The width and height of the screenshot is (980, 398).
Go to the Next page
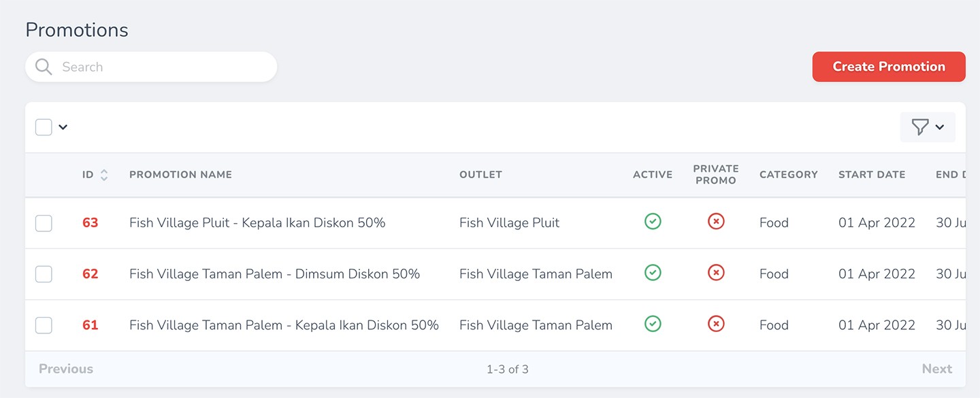pos(936,369)
